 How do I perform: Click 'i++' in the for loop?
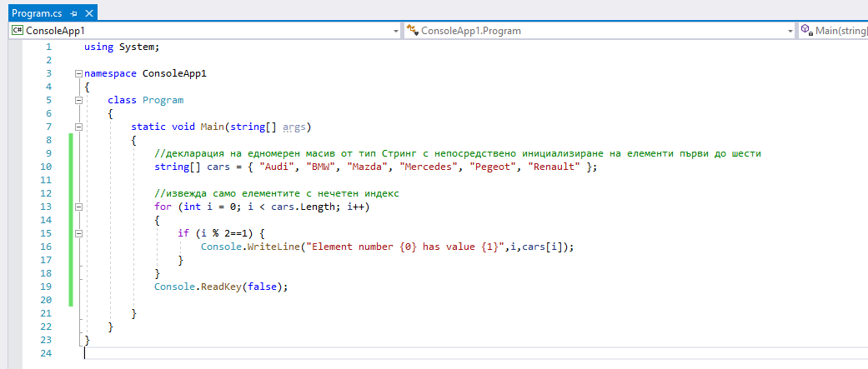[x=356, y=207]
